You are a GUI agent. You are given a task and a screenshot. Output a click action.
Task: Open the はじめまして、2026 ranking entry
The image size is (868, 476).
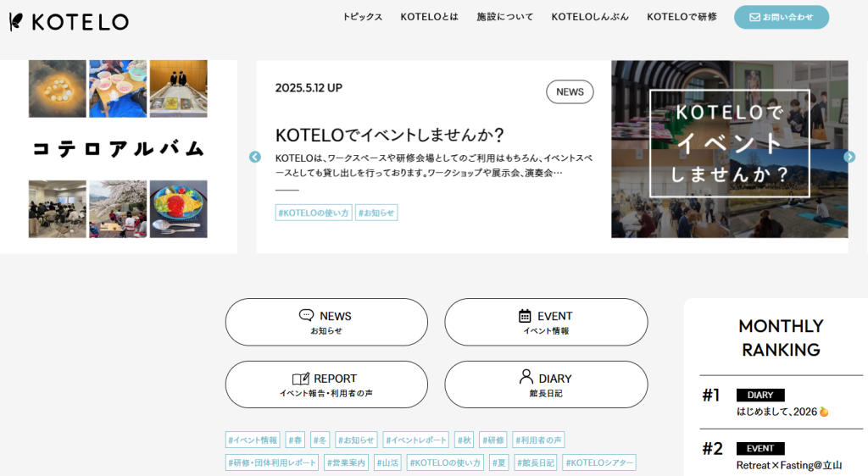pos(777,412)
